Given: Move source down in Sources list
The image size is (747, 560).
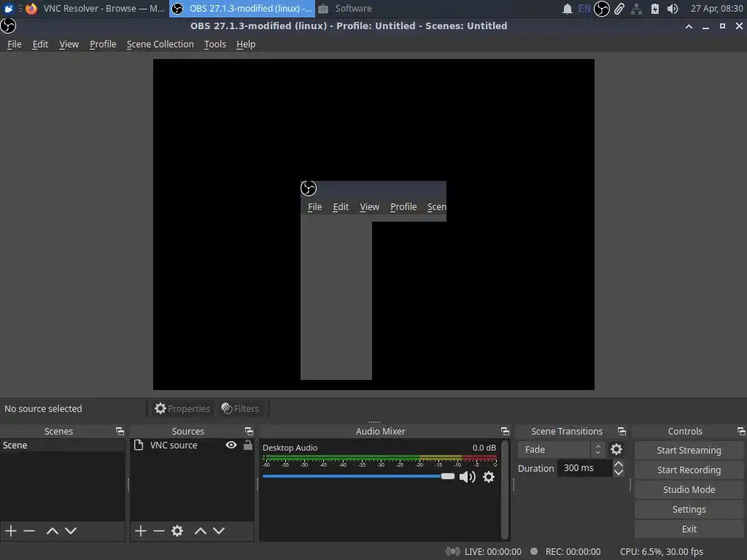Looking at the screenshot, I should pyautogui.click(x=219, y=531).
